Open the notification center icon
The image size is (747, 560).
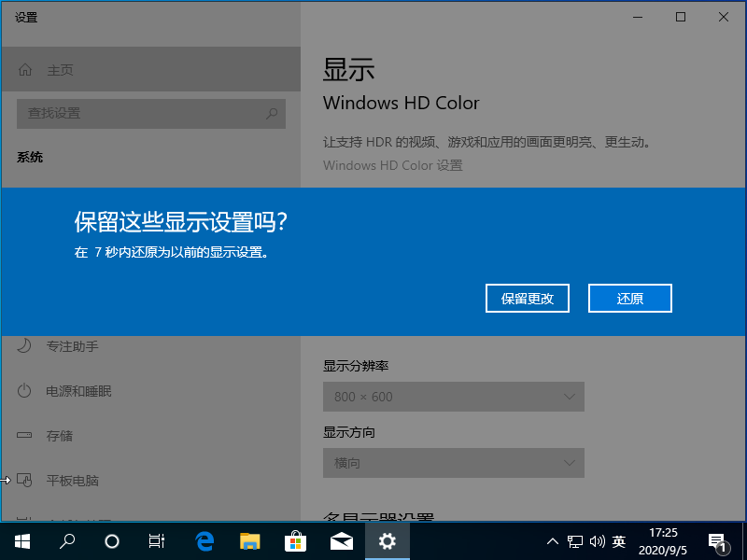click(717, 540)
